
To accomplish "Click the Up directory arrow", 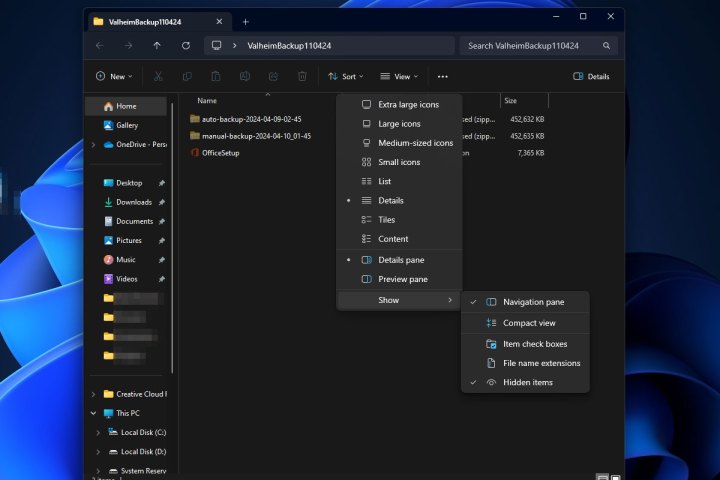I will pos(157,46).
